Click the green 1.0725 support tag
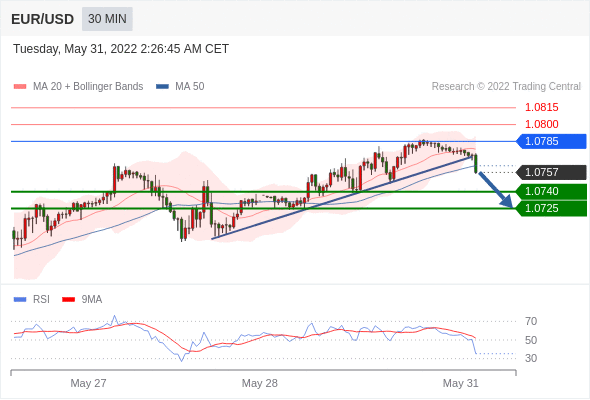Viewport: 590px width, 400px height. pyautogui.click(x=551, y=208)
